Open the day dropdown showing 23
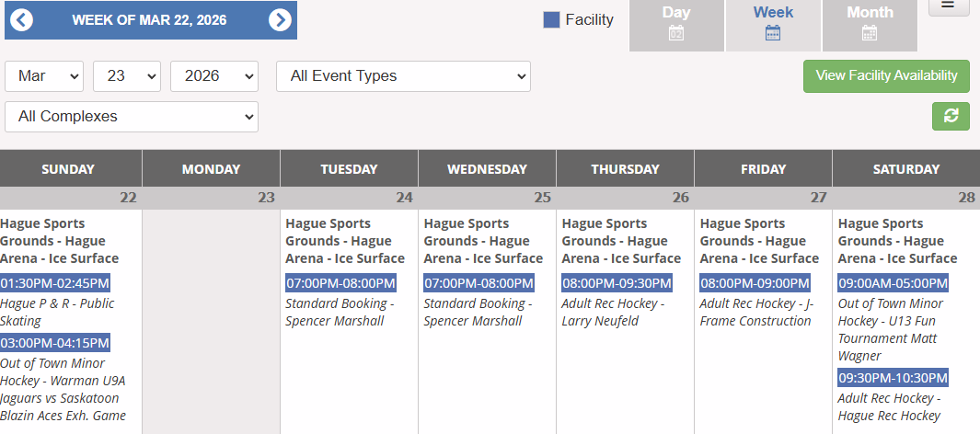The width and height of the screenshot is (980, 434). [127, 76]
